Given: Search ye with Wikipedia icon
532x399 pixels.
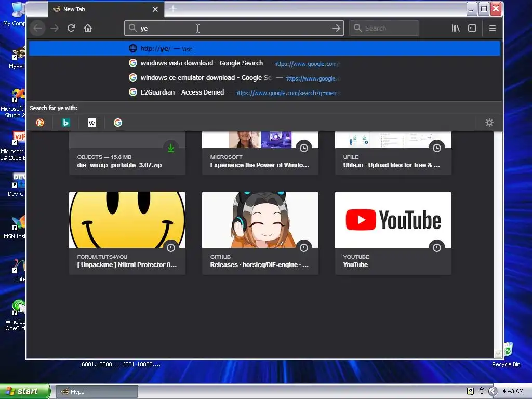Looking at the screenshot, I should [92, 123].
